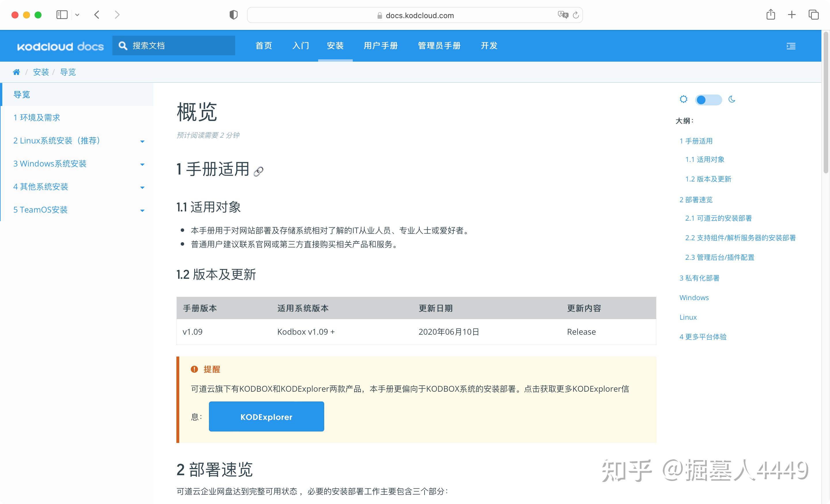Image resolution: width=830 pixels, height=504 pixels.
Task: Open the "用户手册" navigation menu
Action: [x=381, y=46]
